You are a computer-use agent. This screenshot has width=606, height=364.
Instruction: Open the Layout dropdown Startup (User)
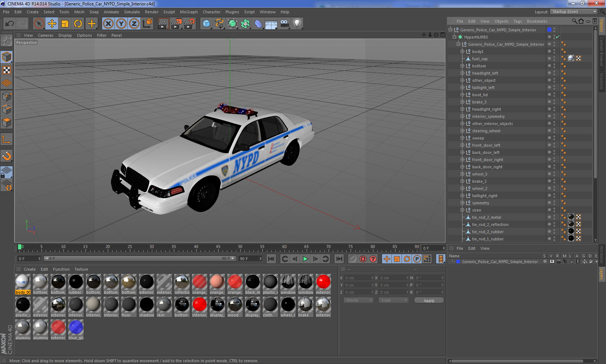pos(574,12)
